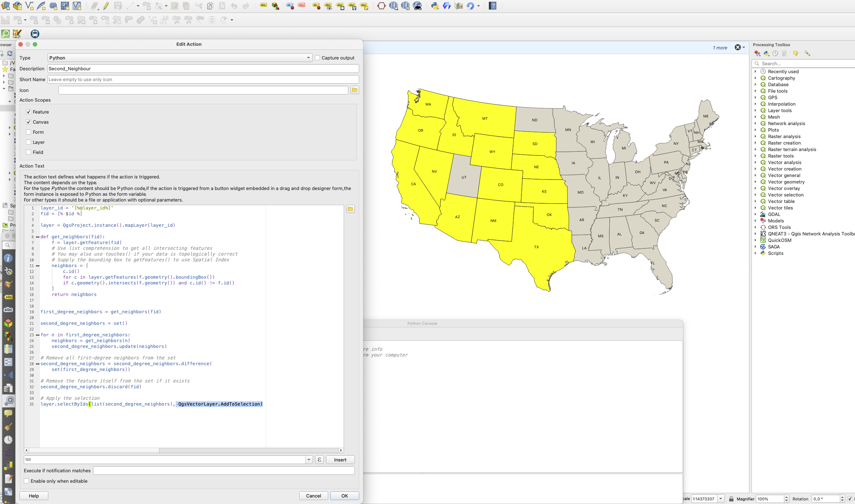Expand the Raster tools toolbox group
The image size is (855, 504).
(x=755, y=156)
